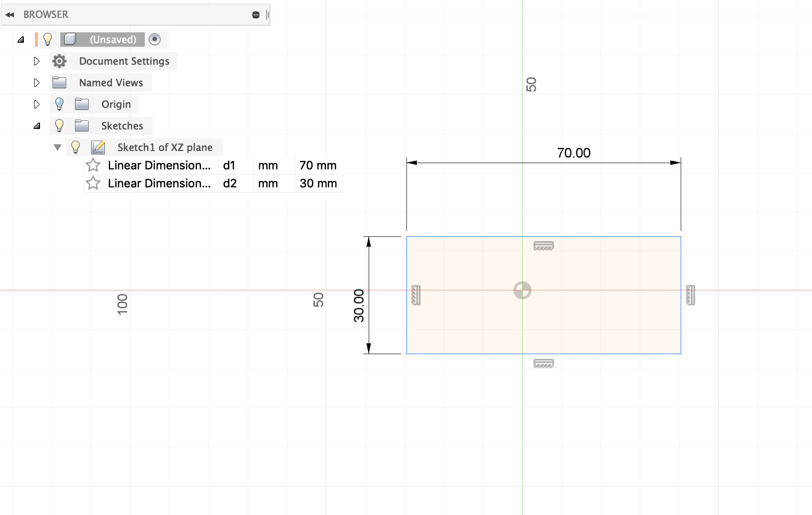Expand the Document Settings node
This screenshot has height=515, width=812.
[37, 61]
